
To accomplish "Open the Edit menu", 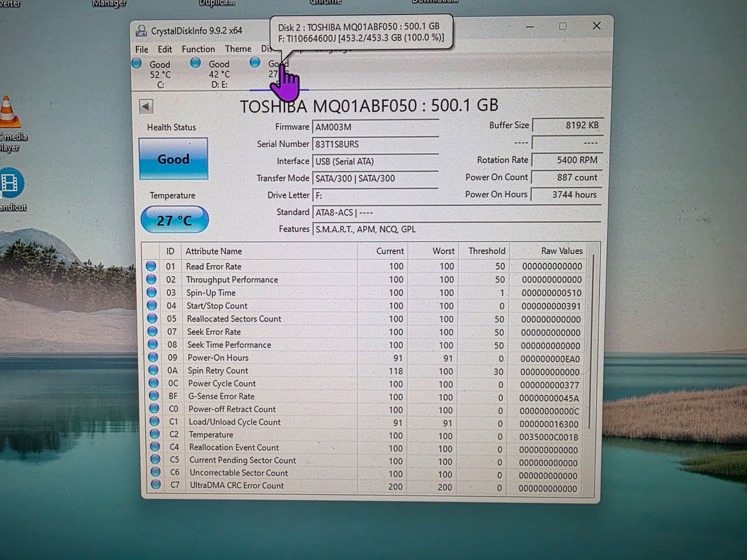I will [x=165, y=49].
